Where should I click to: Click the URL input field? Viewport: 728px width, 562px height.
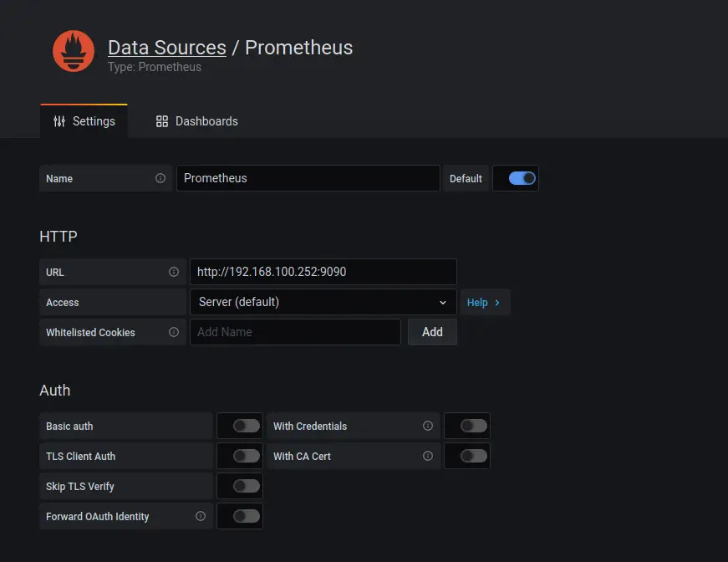(323, 272)
